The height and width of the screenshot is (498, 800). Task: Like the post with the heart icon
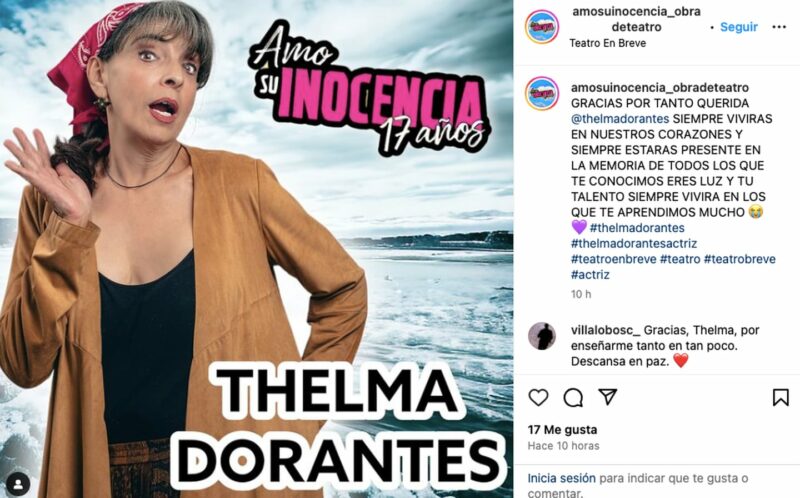(538, 397)
